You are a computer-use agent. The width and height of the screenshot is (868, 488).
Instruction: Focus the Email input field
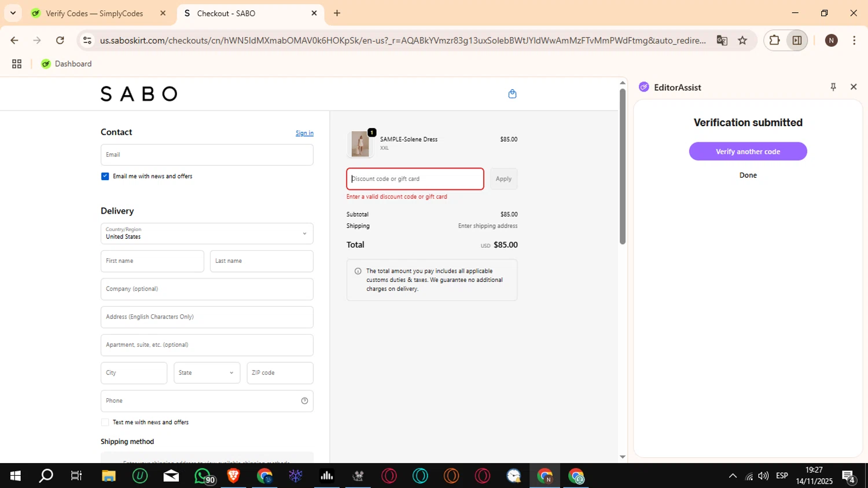pos(207,155)
